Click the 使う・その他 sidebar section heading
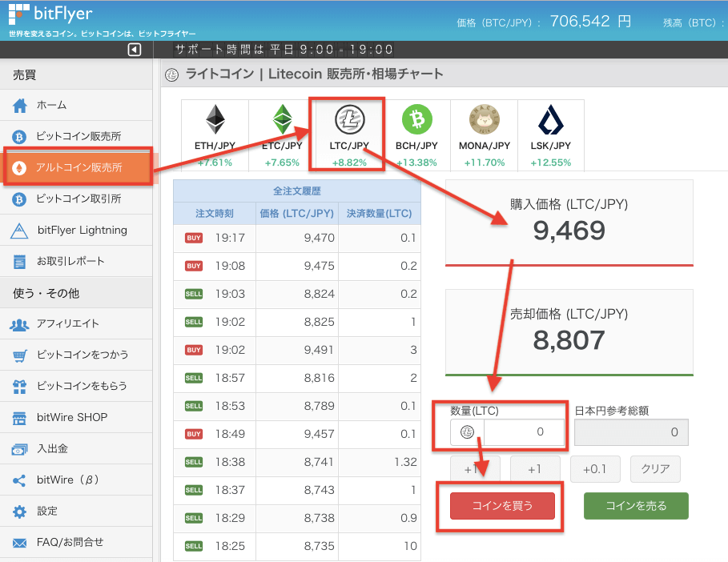 46,293
